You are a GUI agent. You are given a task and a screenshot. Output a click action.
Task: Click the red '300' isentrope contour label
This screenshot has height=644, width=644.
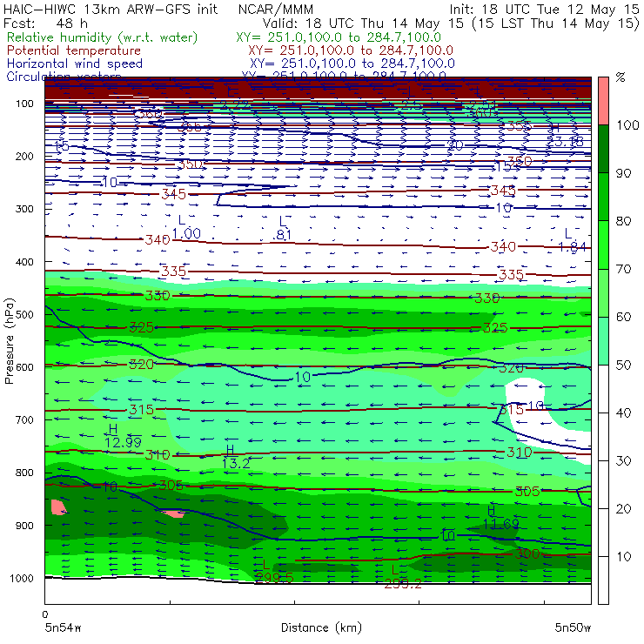tap(527, 553)
